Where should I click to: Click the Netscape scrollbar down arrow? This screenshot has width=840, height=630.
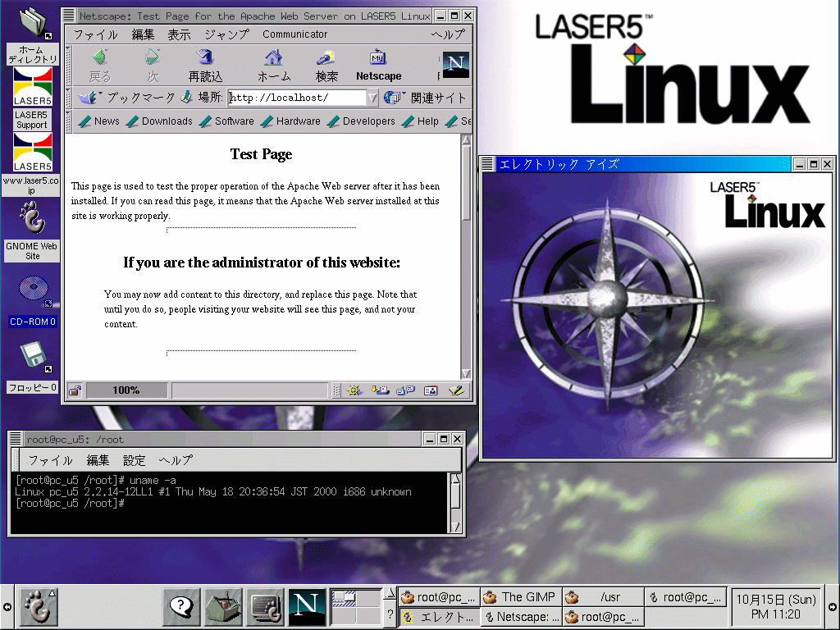coord(466,373)
